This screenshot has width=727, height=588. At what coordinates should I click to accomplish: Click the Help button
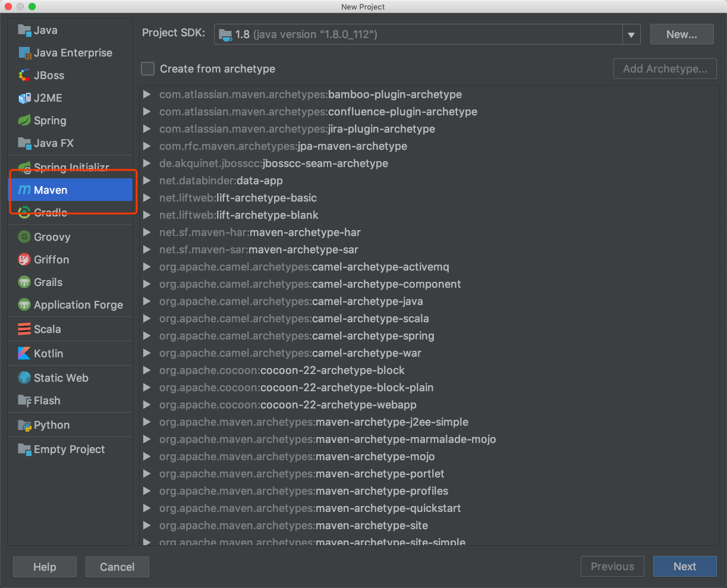coord(45,567)
